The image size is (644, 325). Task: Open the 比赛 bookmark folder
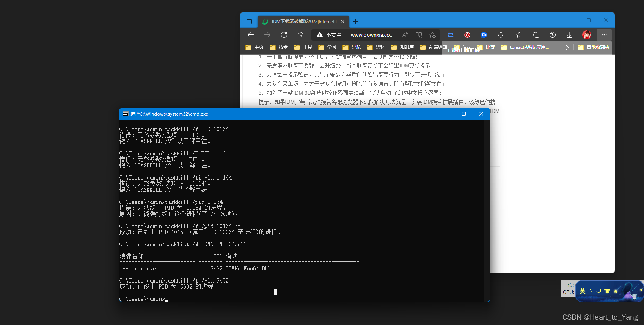pyautogui.click(x=486, y=47)
